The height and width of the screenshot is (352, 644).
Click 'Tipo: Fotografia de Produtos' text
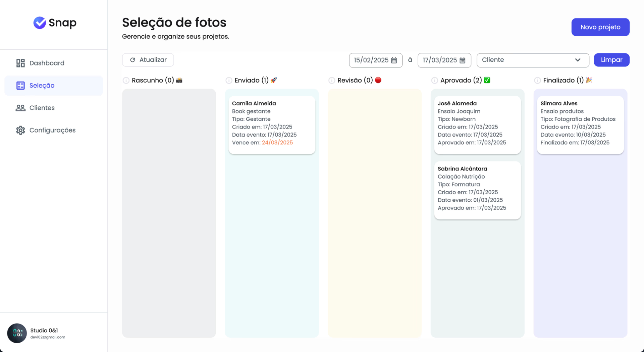578,119
